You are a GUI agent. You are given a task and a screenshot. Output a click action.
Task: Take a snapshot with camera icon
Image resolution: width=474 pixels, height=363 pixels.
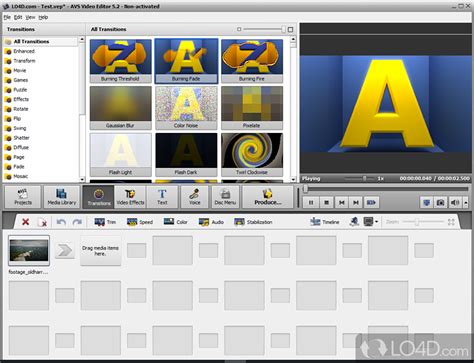pos(440,202)
